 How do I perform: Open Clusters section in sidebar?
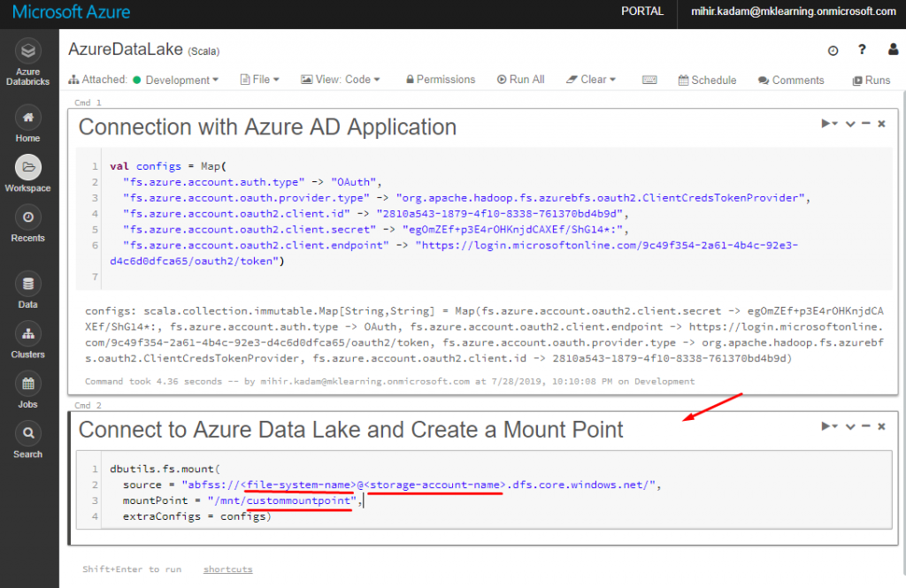pos(27,340)
